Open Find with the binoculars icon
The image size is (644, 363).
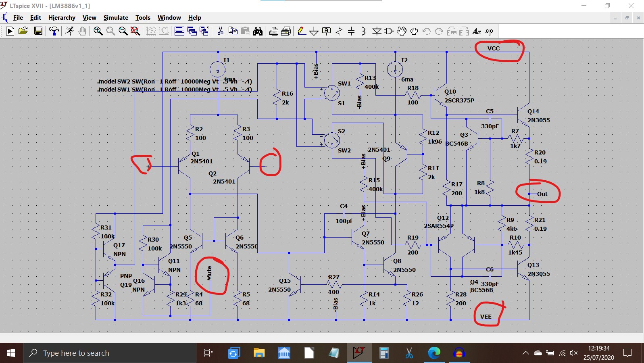(258, 31)
